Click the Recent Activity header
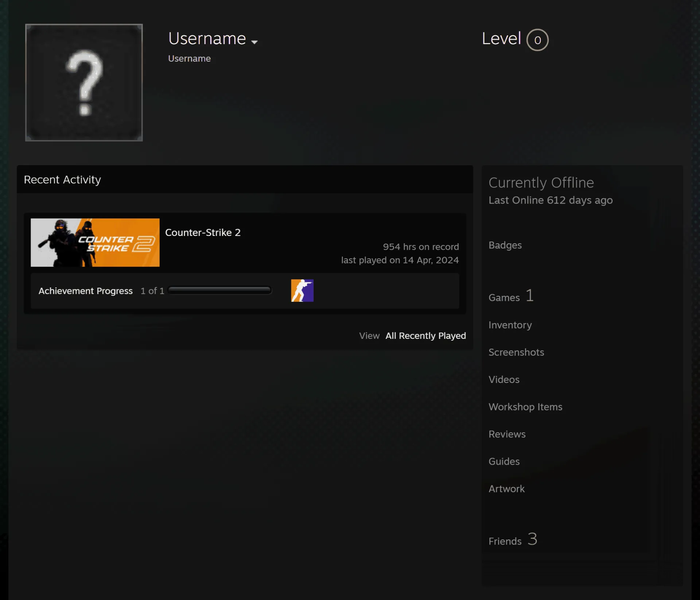Screen dimensions: 700x600 tap(62, 179)
